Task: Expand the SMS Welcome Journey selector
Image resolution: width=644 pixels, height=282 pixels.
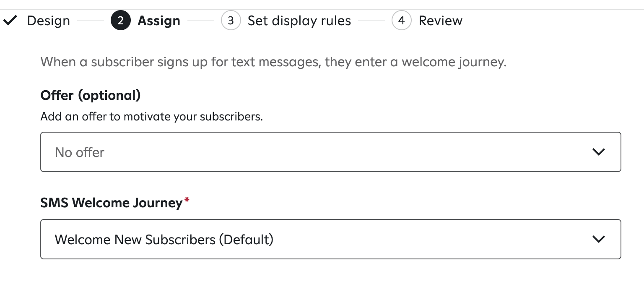Action: 330,239
